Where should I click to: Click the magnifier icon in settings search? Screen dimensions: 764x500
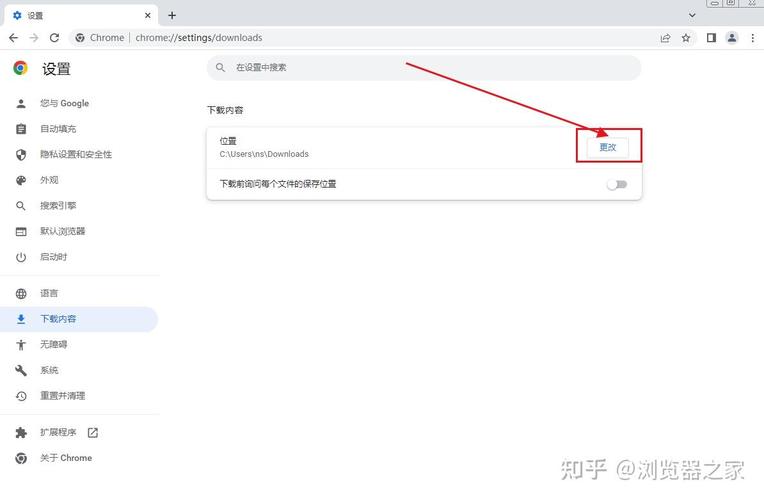pyautogui.click(x=220, y=67)
